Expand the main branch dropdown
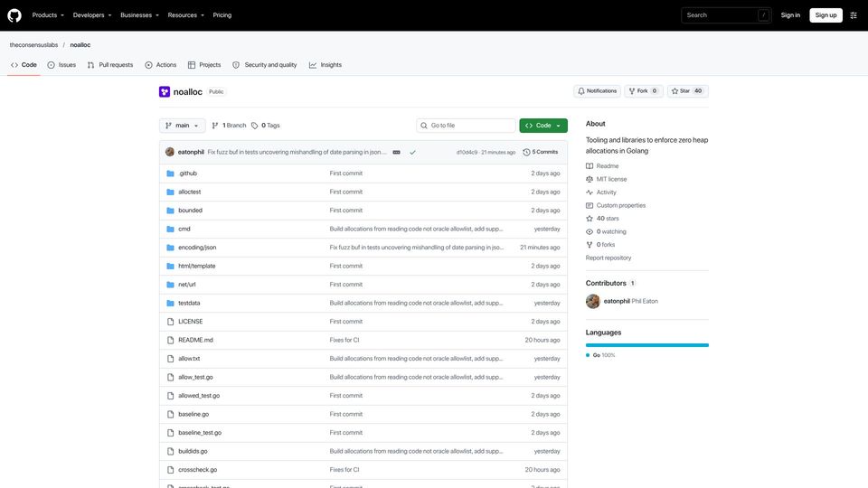 pos(182,126)
